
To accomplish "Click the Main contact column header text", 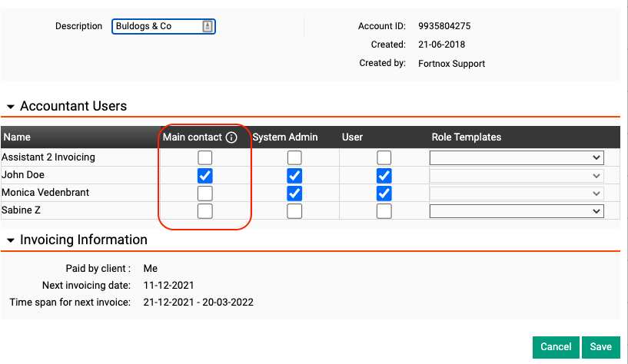I will (192, 137).
